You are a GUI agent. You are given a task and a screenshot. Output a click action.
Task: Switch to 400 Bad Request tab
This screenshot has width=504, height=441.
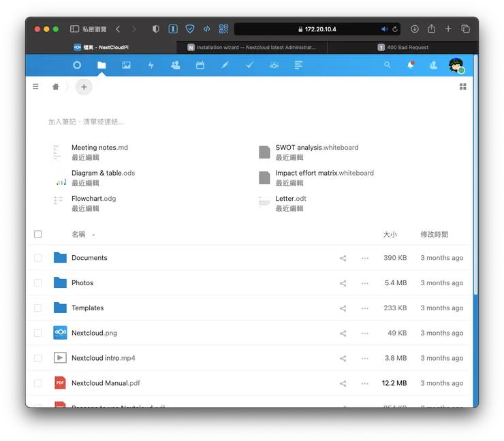click(x=403, y=47)
